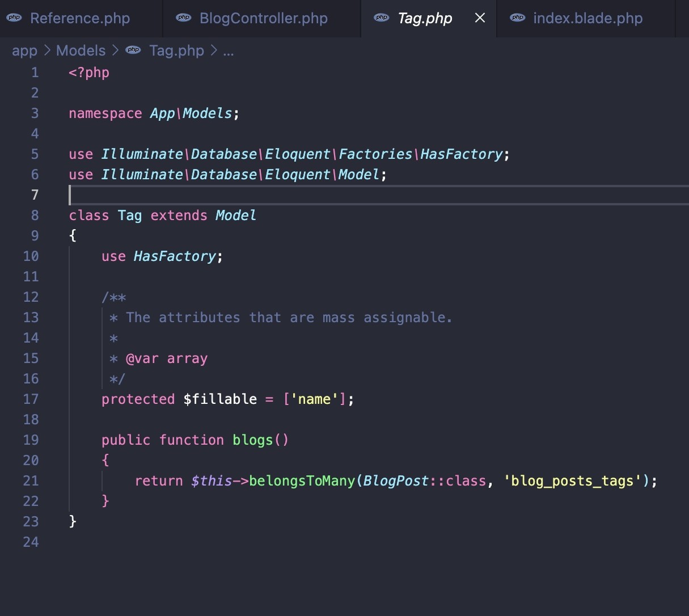Switch to the Reference.php tab
The image size is (689, 616).
(x=80, y=18)
